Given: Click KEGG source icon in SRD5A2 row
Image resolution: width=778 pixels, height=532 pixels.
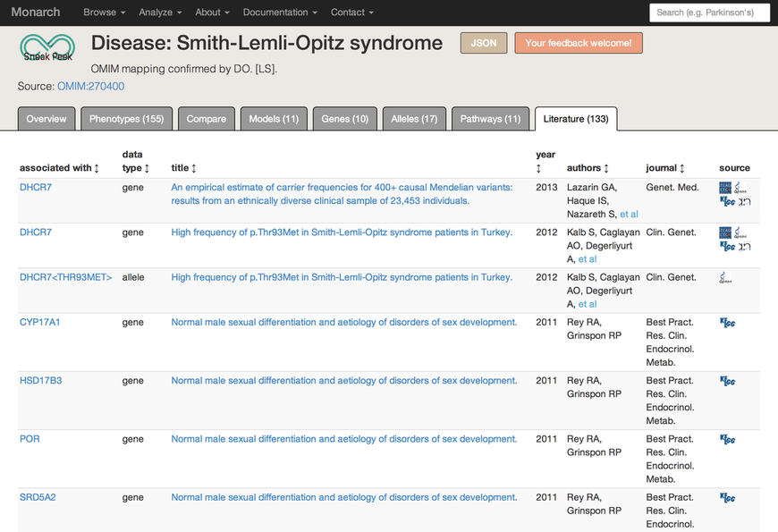Looking at the screenshot, I should [x=727, y=498].
